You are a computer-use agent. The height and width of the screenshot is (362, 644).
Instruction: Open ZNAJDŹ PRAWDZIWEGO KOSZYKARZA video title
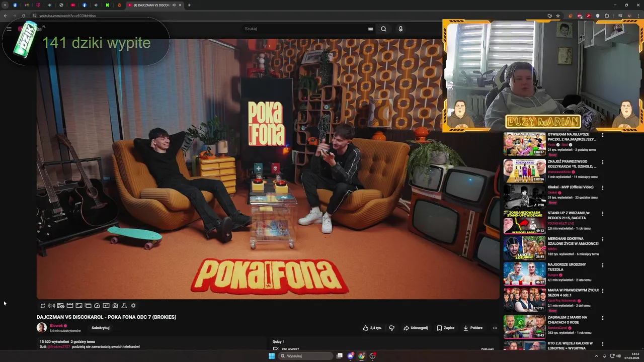pos(572,164)
